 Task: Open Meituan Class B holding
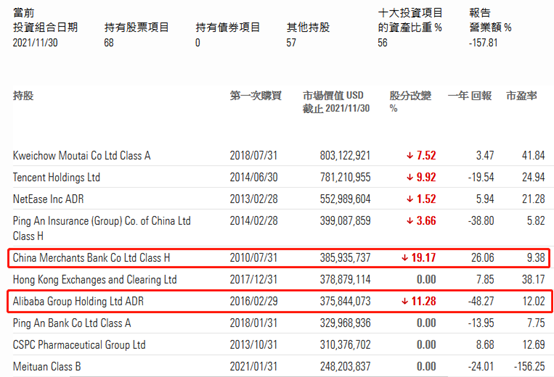tap(47, 366)
